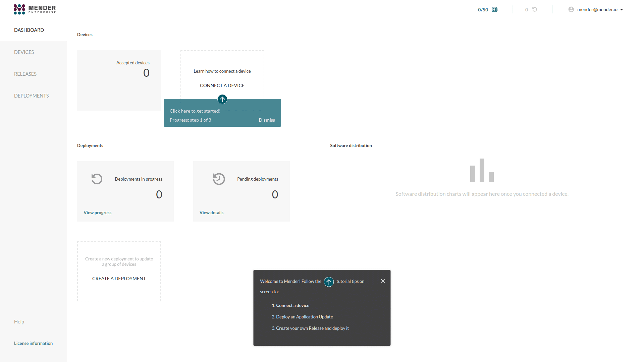644x362 pixels.
Task: Open the device limit chip icon
Action: (x=495, y=9)
